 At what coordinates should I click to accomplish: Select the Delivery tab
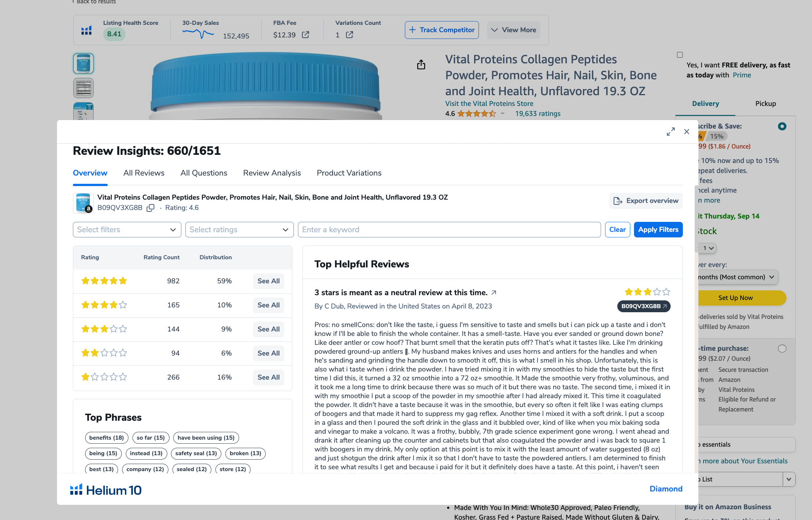[705, 104]
